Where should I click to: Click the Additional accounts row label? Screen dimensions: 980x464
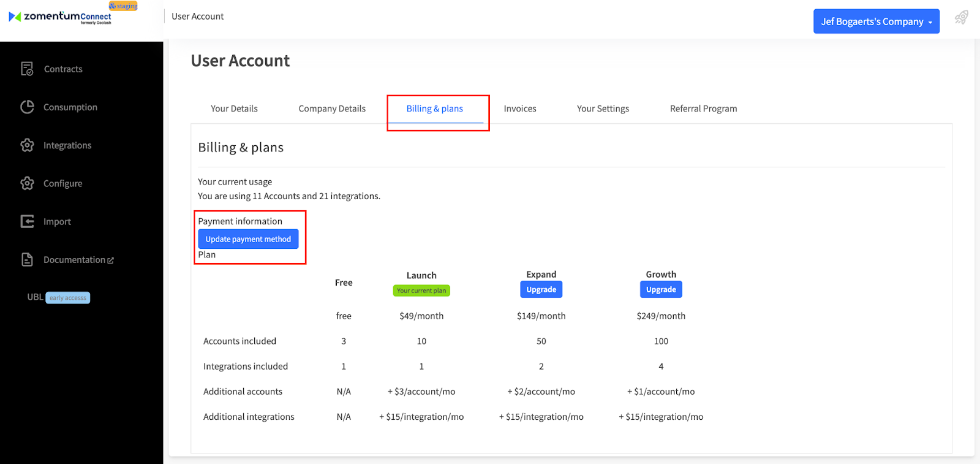(243, 391)
